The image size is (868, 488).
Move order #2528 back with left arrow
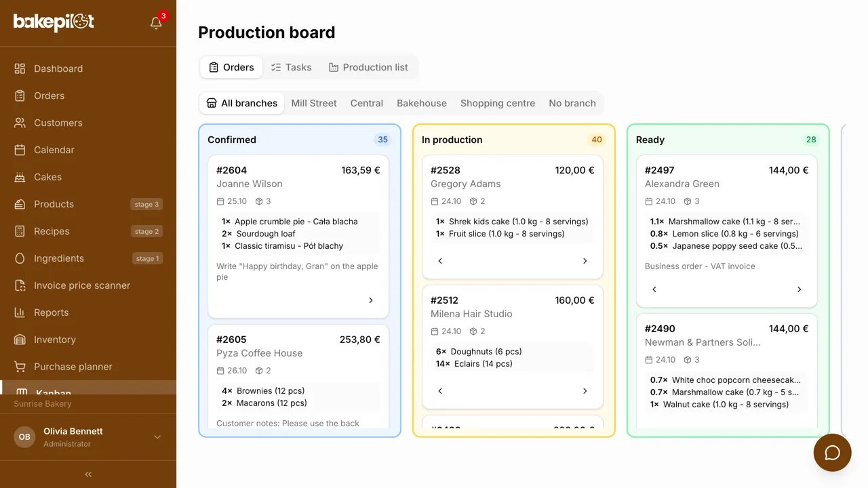[x=440, y=261]
